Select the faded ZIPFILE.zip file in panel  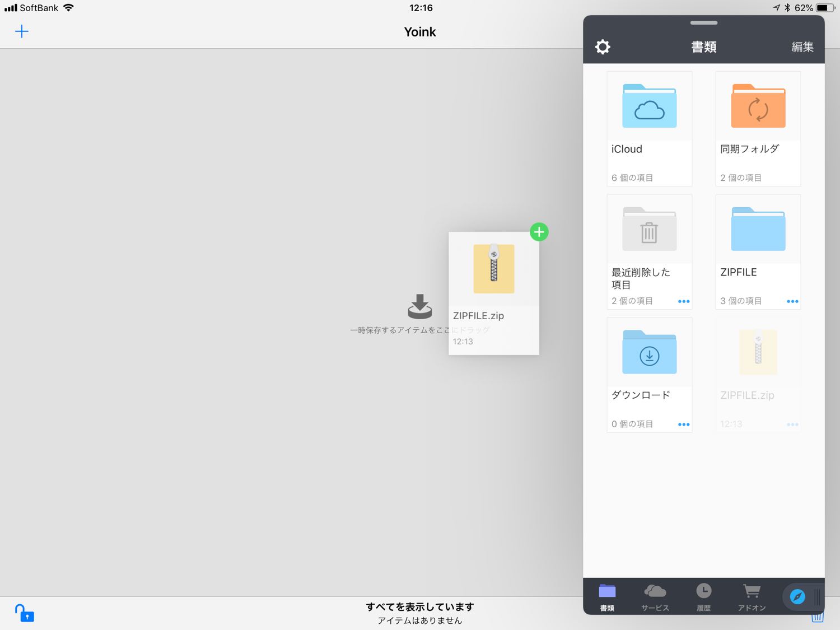758,375
